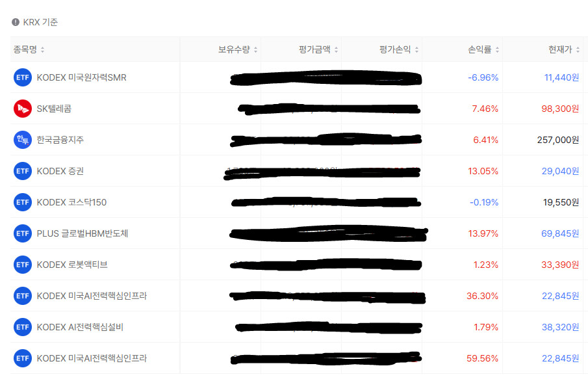The image size is (588, 381).
Task: Click the 36.30% return value
Action: (x=482, y=296)
